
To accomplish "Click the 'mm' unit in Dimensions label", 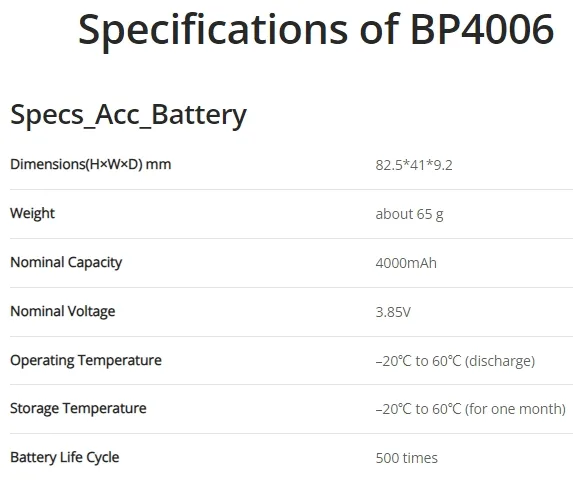I will [x=158, y=165].
